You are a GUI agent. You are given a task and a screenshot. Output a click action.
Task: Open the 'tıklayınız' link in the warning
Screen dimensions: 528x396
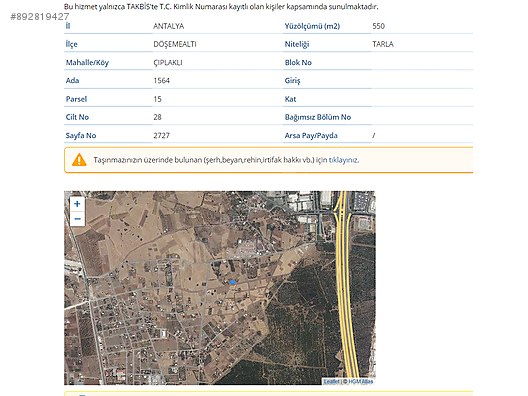(x=343, y=160)
